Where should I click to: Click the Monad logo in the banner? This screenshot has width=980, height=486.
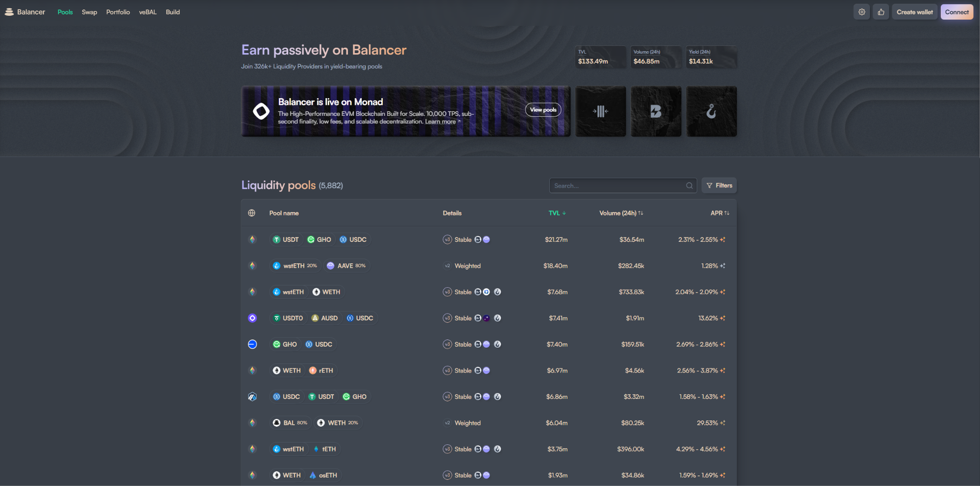pyautogui.click(x=261, y=111)
